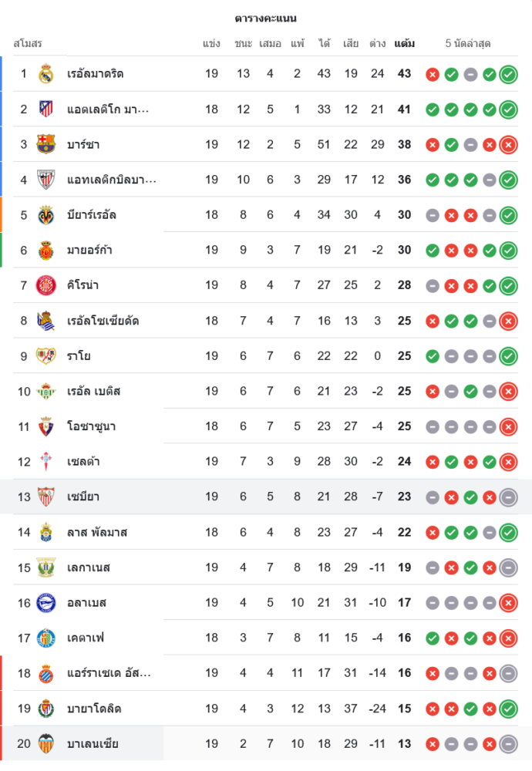This screenshot has width=532, height=771.
Task: Click Sevilla's latest match draw icon
Action: point(508,497)
